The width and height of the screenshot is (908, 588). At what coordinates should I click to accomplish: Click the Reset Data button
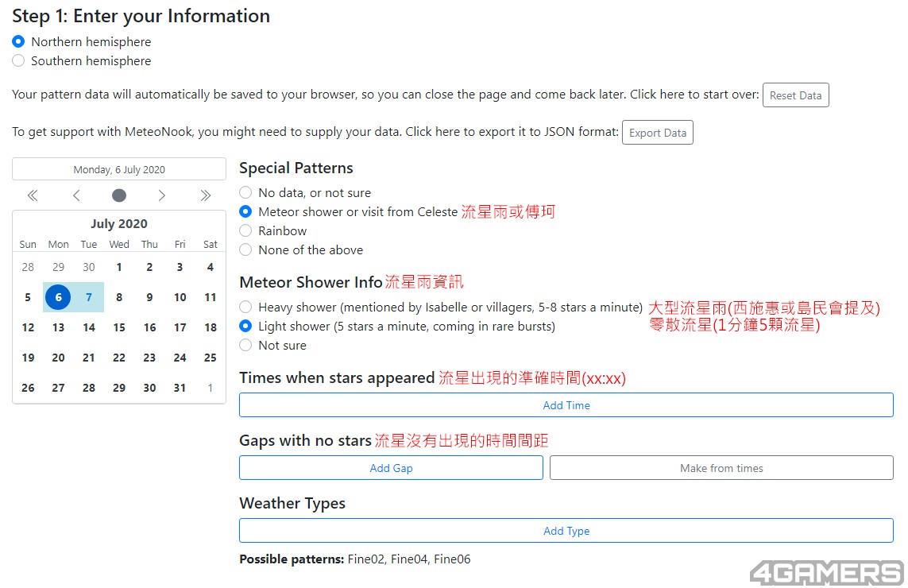(x=796, y=95)
